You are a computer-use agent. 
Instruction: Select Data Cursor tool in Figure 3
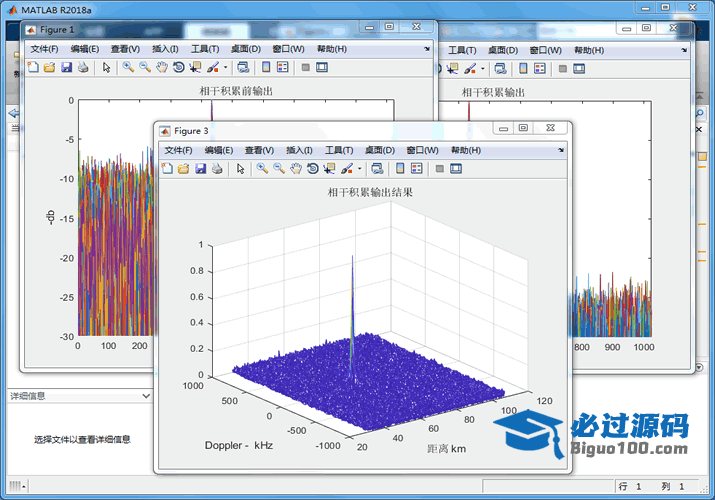tap(329, 169)
